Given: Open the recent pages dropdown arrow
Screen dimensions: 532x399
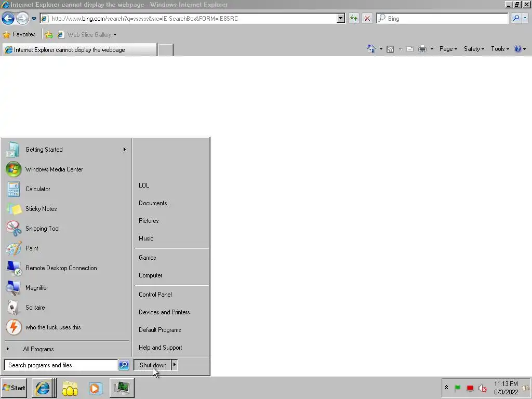Looking at the screenshot, I should (34, 19).
